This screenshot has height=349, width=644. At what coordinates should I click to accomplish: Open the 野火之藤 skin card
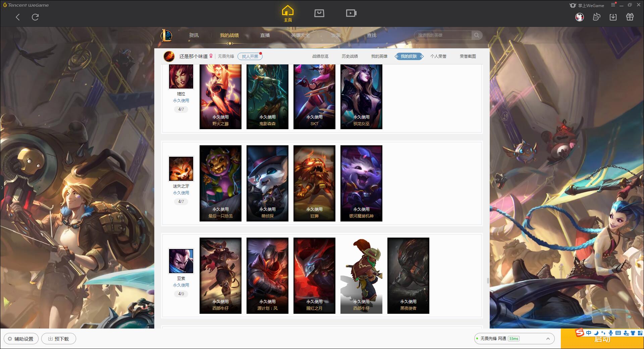(220, 97)
